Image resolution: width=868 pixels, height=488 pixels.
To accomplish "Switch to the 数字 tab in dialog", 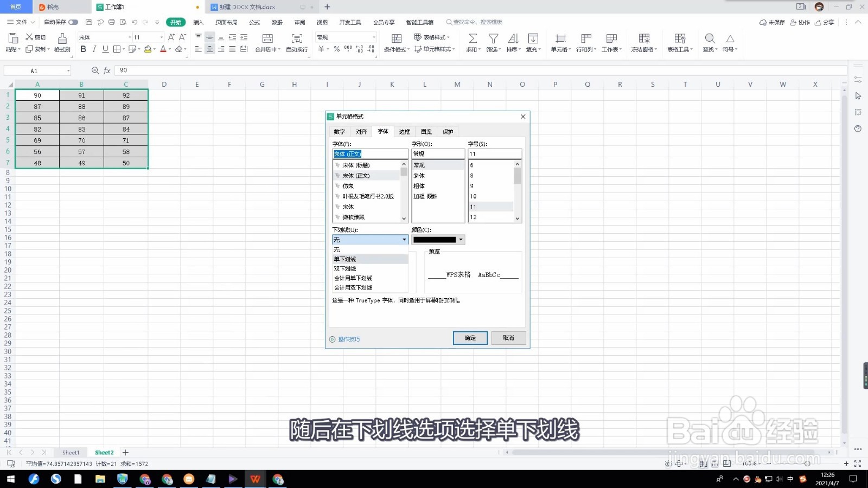I will 340,132.
